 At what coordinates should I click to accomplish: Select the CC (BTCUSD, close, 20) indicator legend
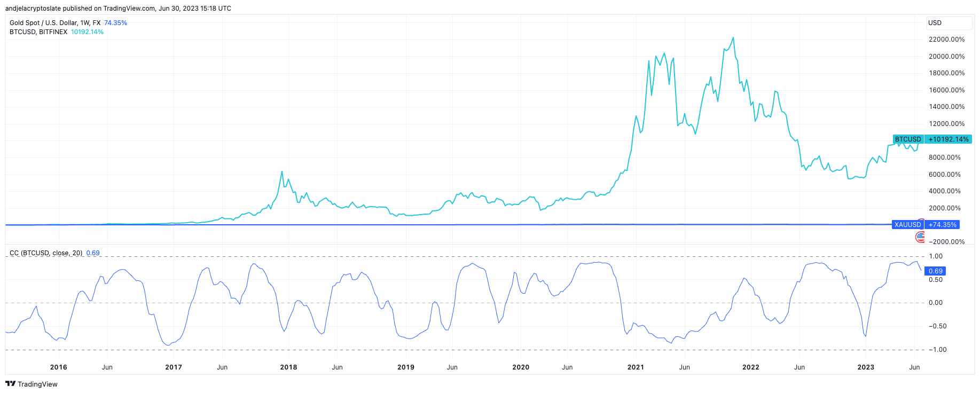click(46, 253)
